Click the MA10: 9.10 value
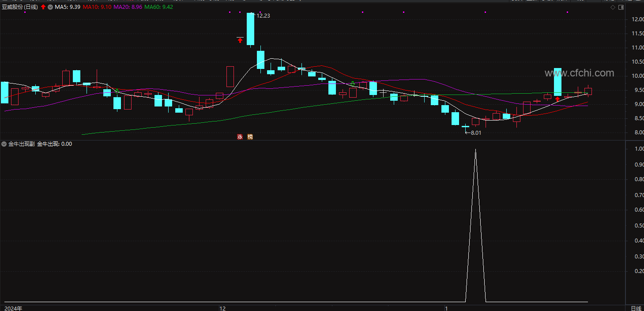644x311 pixels. [97, 7]
